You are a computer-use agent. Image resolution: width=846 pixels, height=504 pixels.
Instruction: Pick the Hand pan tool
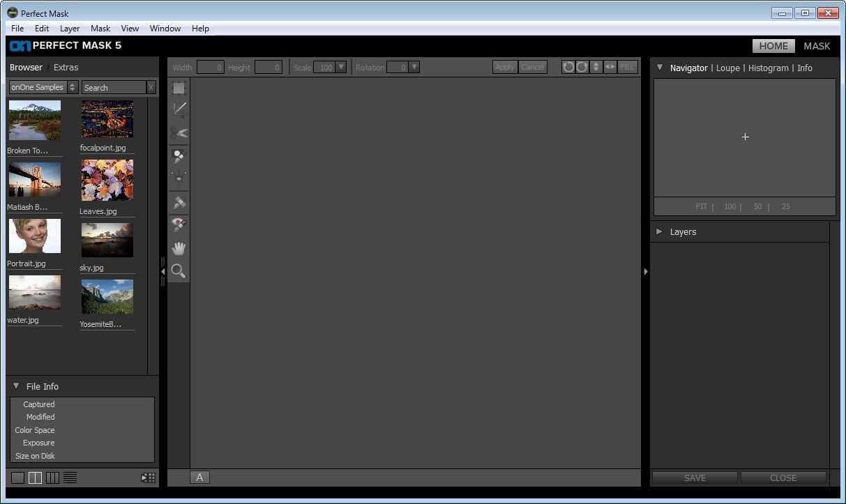(x=179, y=248)
